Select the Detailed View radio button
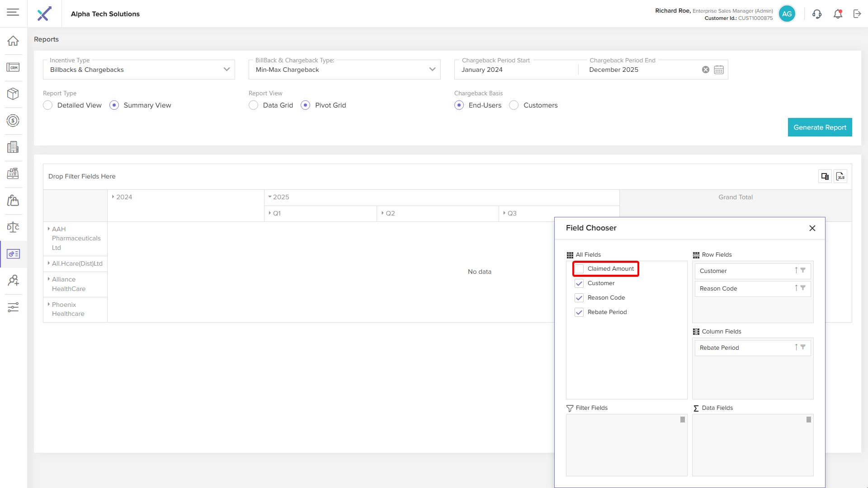868x488 pixels. coord(48,105)
